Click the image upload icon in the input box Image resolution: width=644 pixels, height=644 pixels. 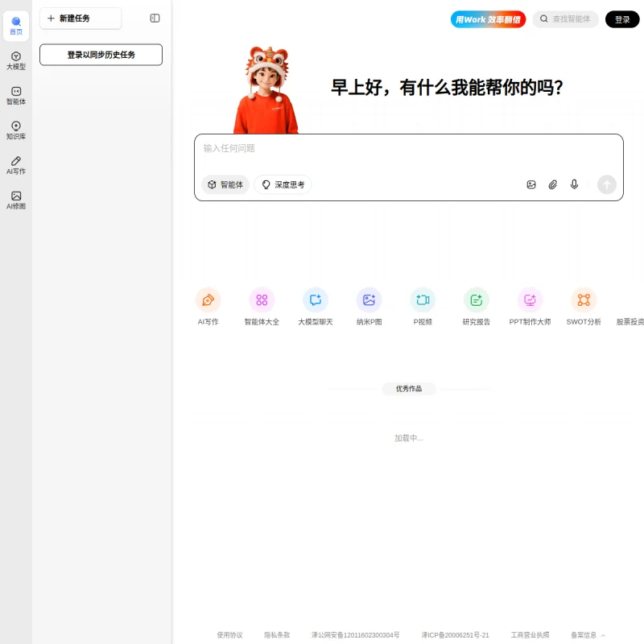(531, 185)
